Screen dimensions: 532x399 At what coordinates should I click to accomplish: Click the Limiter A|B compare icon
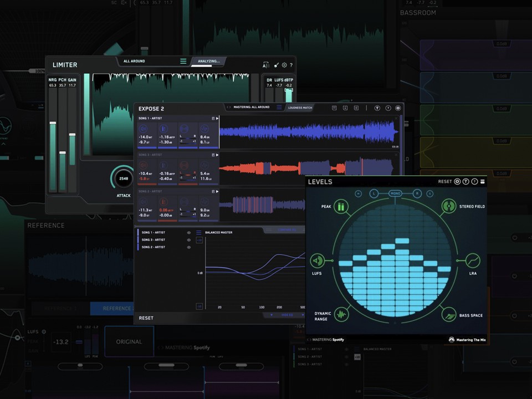(x=266, y=65)
